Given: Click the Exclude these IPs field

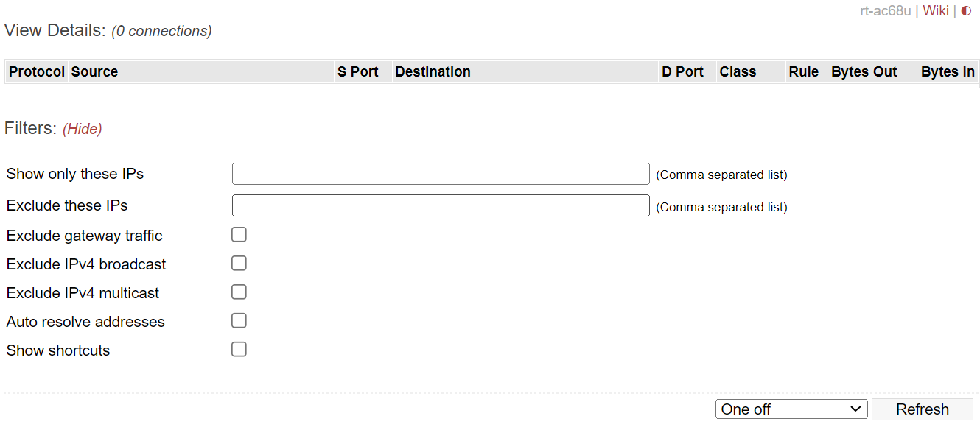Looking at the screenshot, I should pos(441,205).
